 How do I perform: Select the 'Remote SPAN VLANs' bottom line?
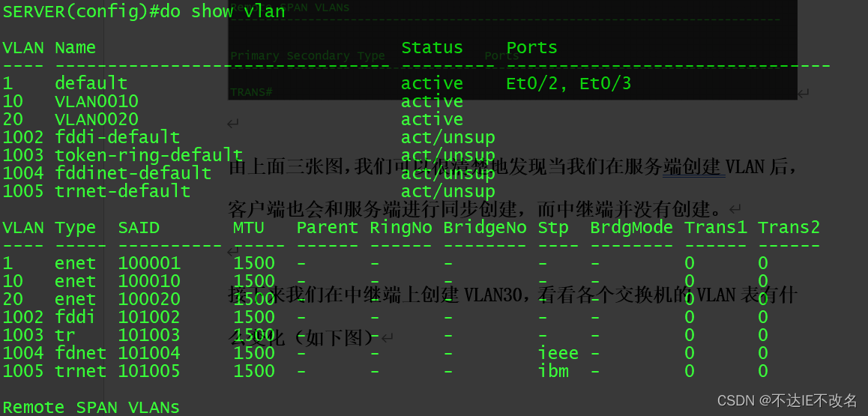pyautogui.click(x=91, y=407)
